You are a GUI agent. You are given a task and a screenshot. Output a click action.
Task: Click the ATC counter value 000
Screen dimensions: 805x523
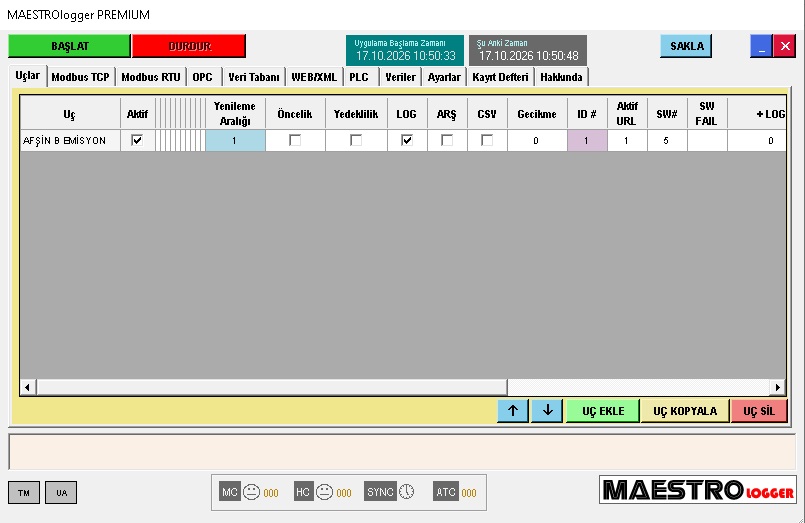point(469,493)
